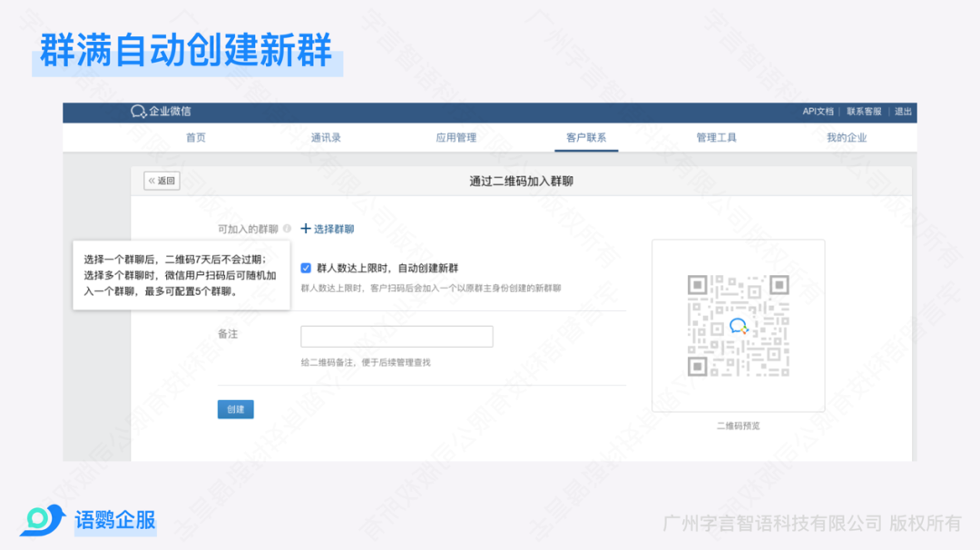The width and height of the screenshot is (980, 550).
Task: Open the 管理工具 tab
Action: coord(716,138)
